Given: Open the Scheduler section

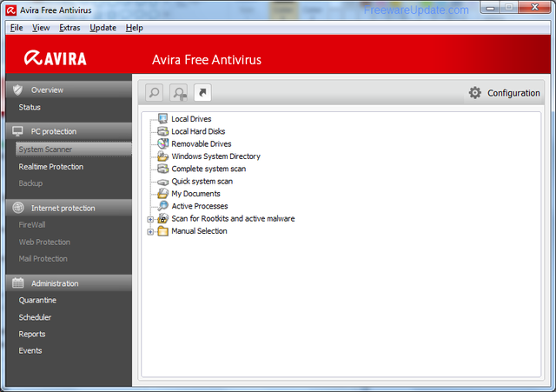Looking at the screenshot, I should click(35, 317).
